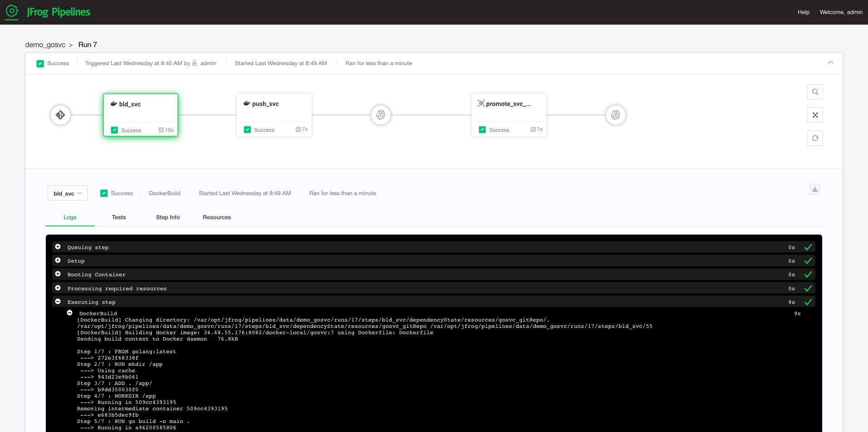Collapse the run summary header chevron

tap(830, 62)
